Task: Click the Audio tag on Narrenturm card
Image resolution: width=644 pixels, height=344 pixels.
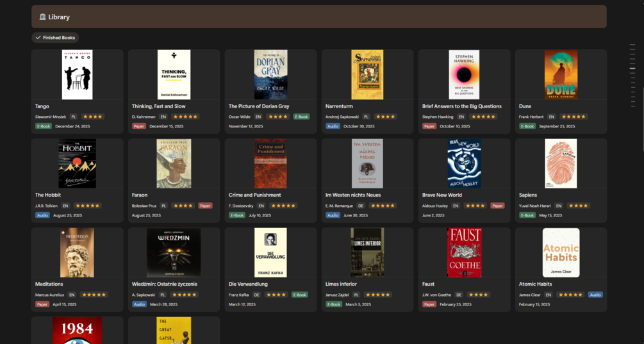Action: [333, 126]
